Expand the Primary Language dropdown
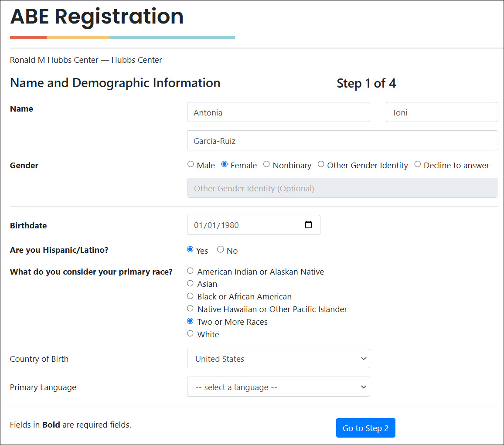The image size is (504, 445). click(278, 387)
